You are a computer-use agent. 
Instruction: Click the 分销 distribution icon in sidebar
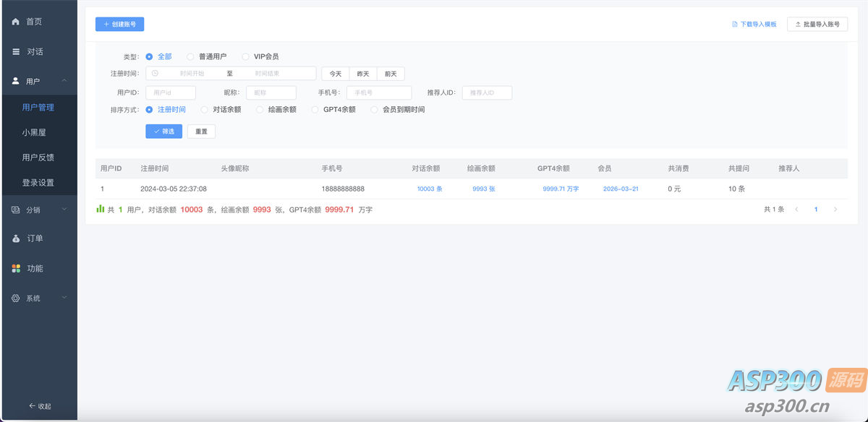pyautogui.click(x=16, y=209)
